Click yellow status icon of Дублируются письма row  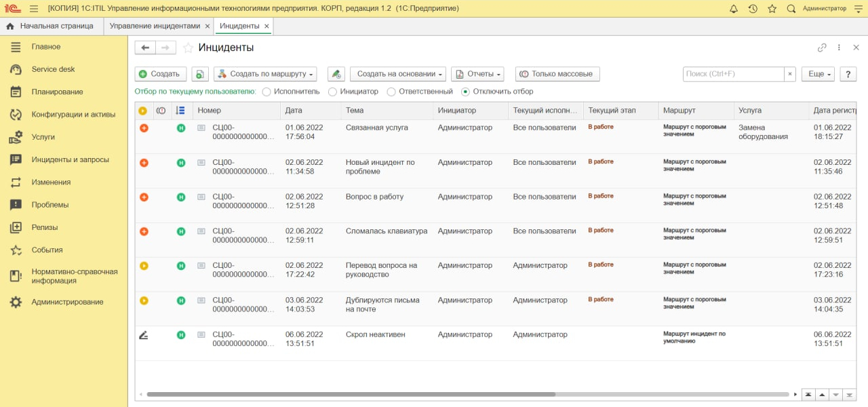[x=144, y=301]
